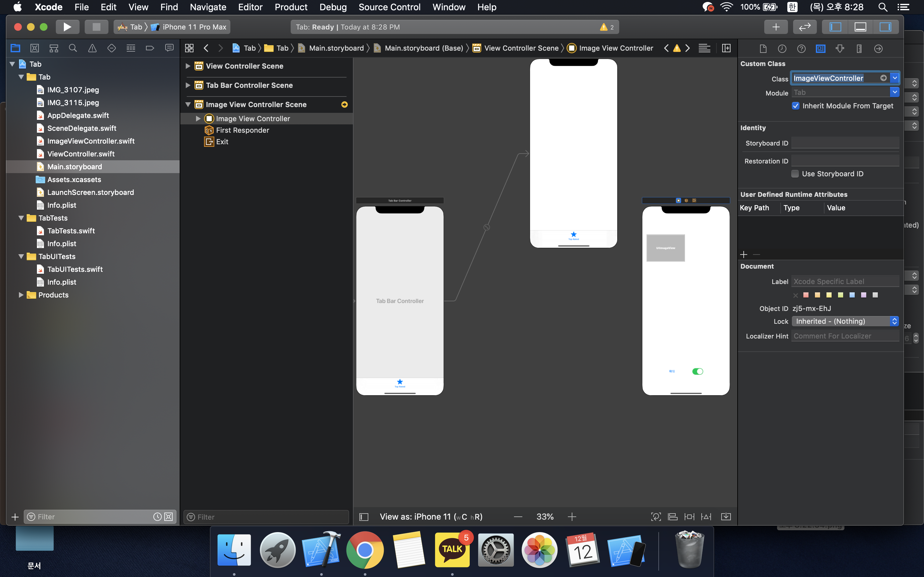Expand the Tab Bar Controller Scene
This screenshot has width=924, height=577.
[x=188, y=85]
